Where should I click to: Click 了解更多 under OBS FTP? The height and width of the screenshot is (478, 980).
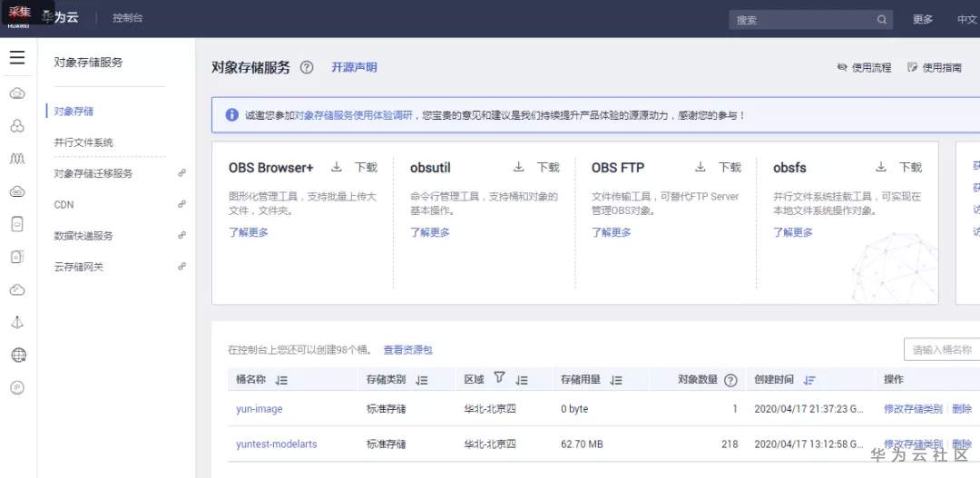(612, 232)
